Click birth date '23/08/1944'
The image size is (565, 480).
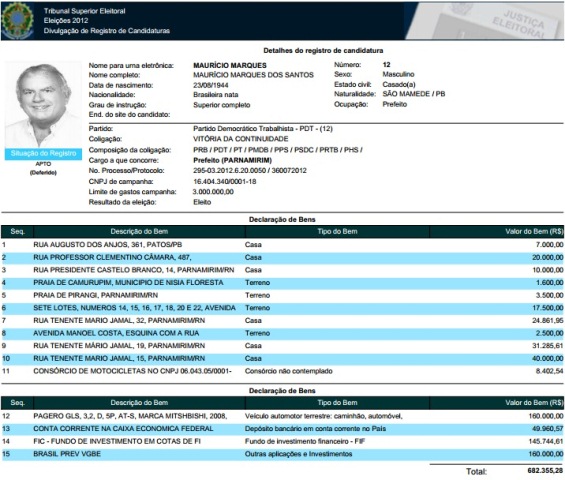point(211,85)
